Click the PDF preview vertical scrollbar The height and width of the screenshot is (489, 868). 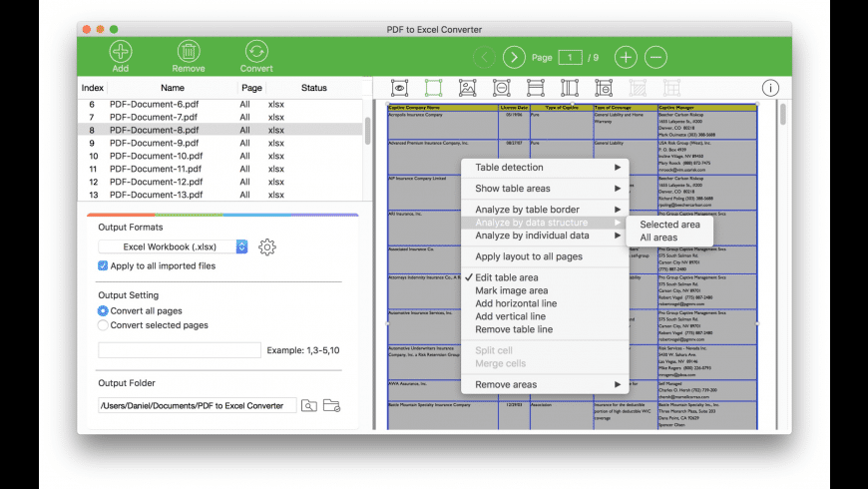coord(783,115)
